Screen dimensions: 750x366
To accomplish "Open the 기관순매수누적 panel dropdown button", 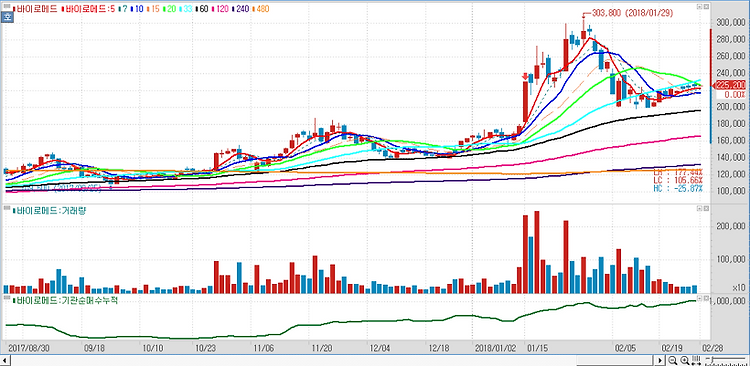I will tap(699, 298).
